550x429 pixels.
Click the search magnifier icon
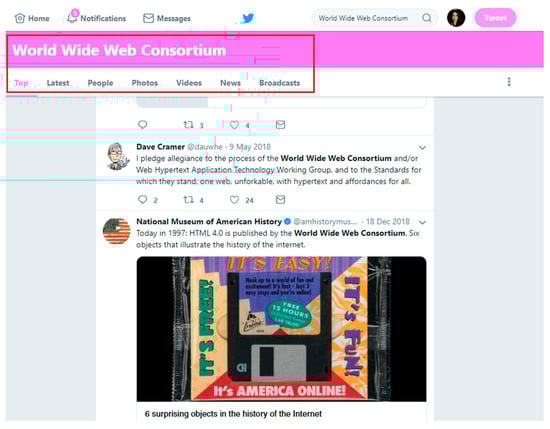(x=427, y=18)
